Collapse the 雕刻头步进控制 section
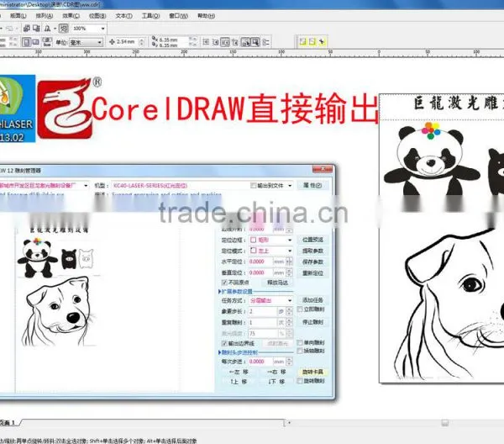The height and width of the screenshot is (444, 504). point(219,352)
